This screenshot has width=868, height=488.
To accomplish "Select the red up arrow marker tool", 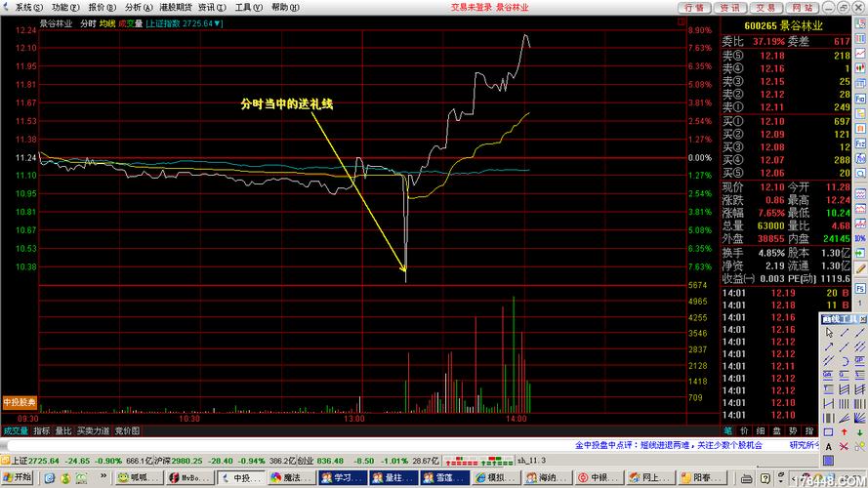I will click(x=844, y=431).
